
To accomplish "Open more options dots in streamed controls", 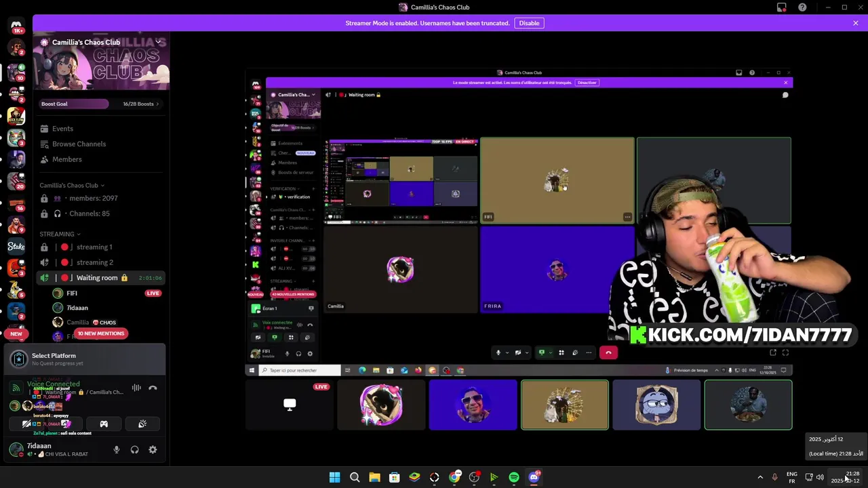I will coord(589,352).
